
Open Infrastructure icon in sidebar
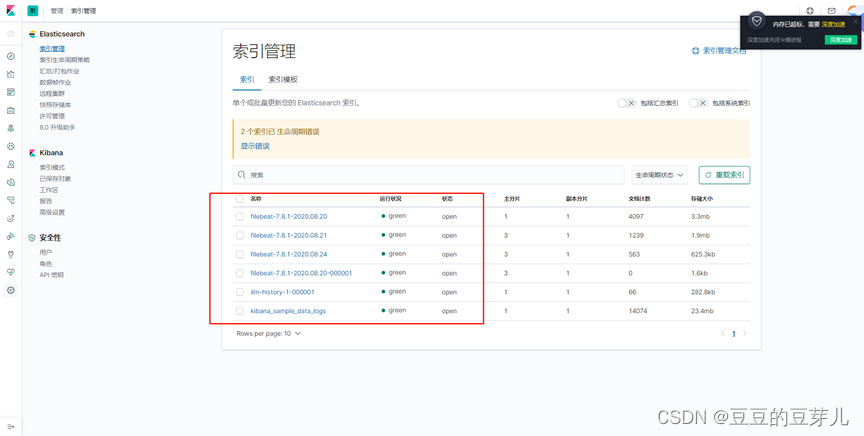pos(10,164)
